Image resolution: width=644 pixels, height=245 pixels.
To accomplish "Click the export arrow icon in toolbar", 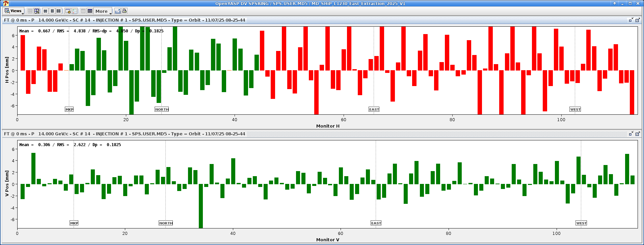I will pos(117,11).
